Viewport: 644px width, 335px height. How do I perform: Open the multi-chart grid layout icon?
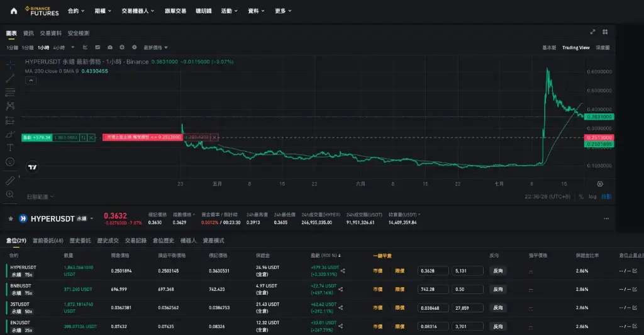click(x=605, y=31)
